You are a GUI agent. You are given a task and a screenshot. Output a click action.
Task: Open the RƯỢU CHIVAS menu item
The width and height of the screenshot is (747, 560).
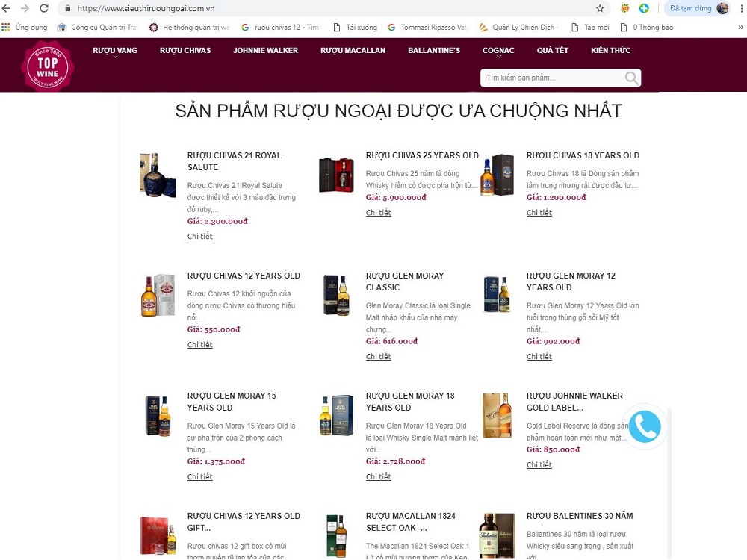pyautogui.click(x=185, y=51)
